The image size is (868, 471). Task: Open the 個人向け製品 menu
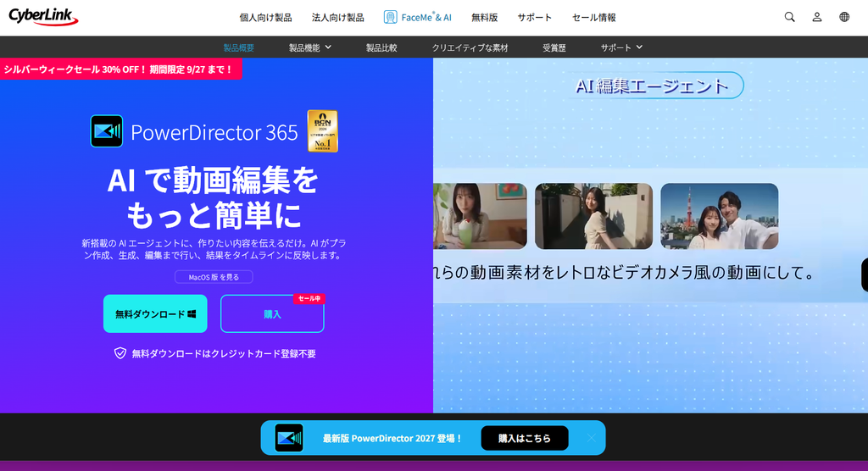265,18
